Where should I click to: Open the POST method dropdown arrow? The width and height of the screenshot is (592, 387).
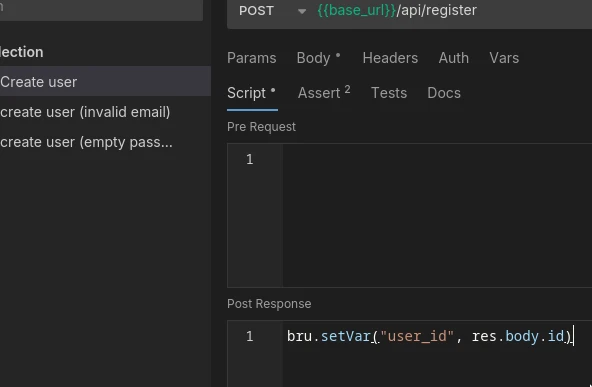tap(302, 11)
